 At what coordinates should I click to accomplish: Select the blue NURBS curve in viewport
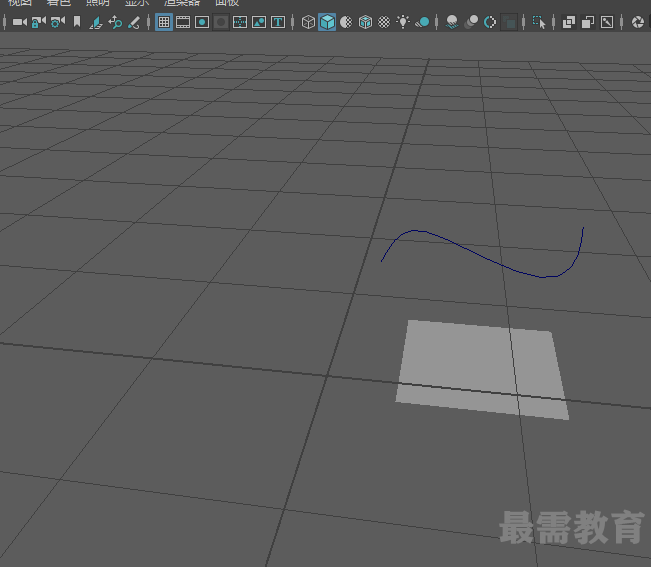tap(477, 254)
